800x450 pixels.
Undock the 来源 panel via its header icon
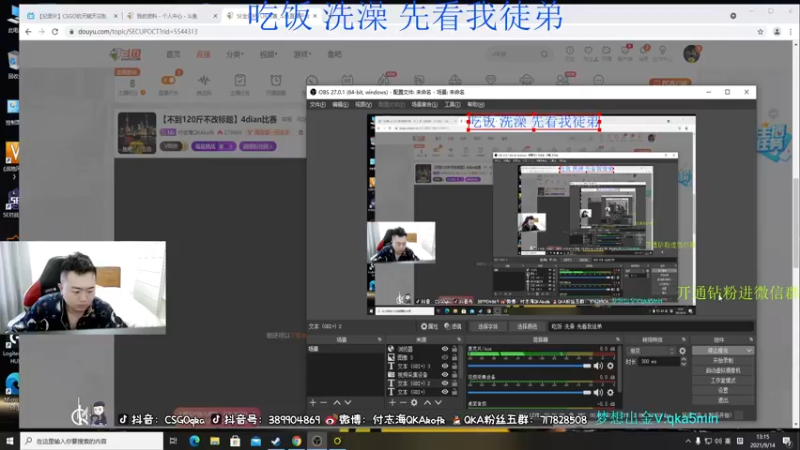pos(459,340)
